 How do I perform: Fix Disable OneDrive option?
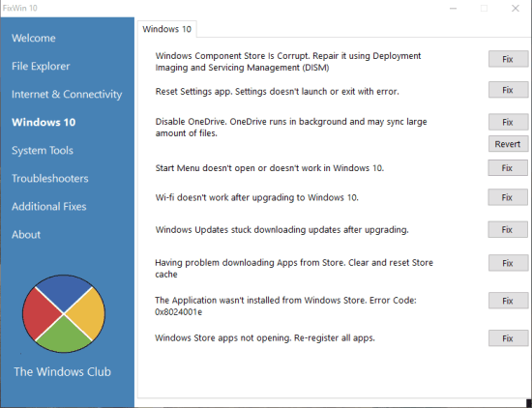(x=508, y=122)
